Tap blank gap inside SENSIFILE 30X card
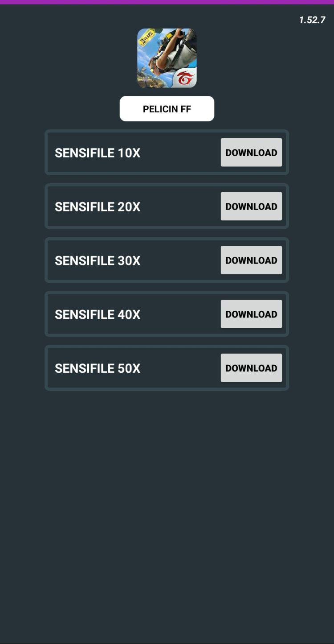334x644 pixels. [x=180, y=260]
